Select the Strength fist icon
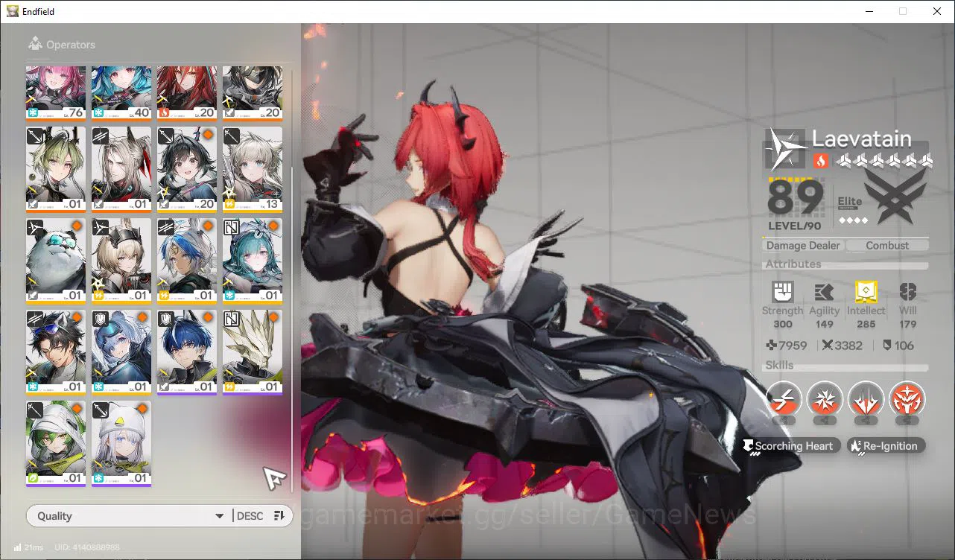This screenshot has height=560, width=955. pos(782,292)
